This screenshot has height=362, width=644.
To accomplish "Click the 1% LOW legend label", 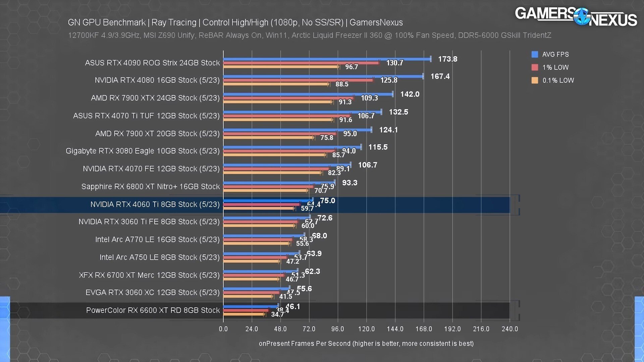I will (x=555, y=67).
